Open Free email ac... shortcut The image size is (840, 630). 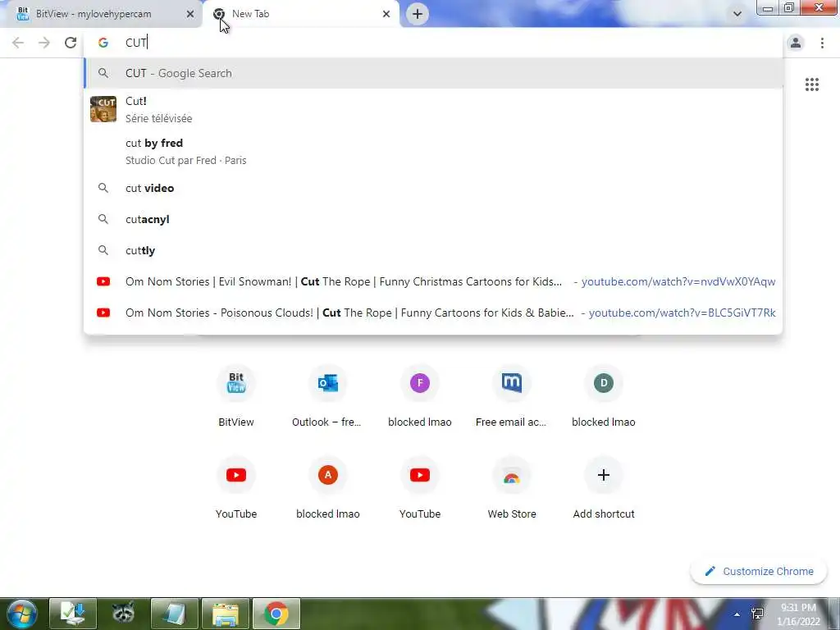512,395
